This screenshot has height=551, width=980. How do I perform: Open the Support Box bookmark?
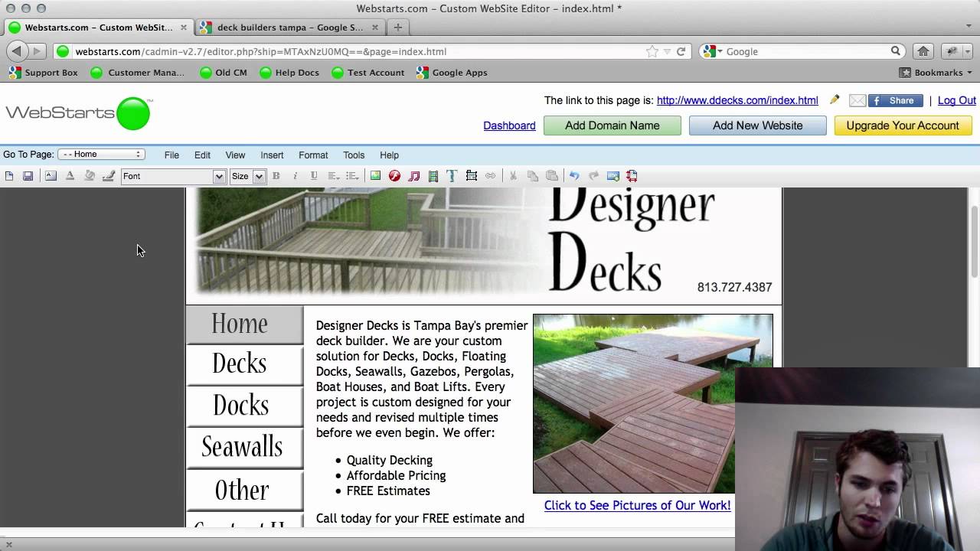pos(44,73)
